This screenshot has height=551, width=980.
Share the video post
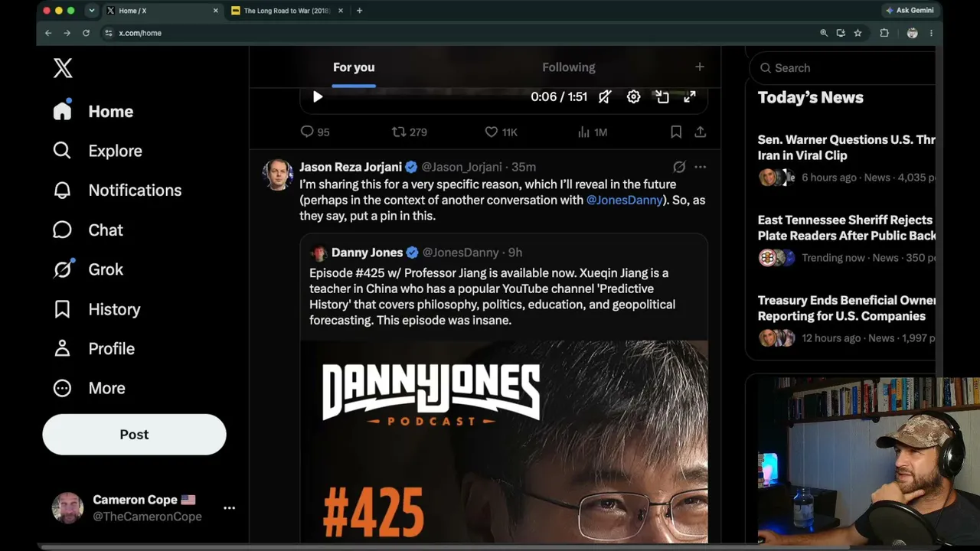pyautogui.click(x=700, y=132)
